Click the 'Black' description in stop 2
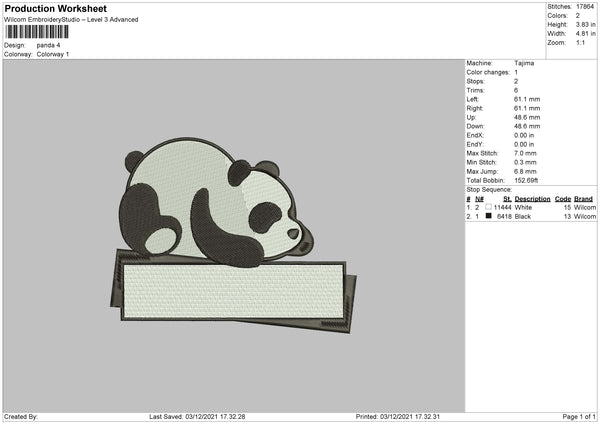Viewport: 600px width, 424px height. [523, 217]
